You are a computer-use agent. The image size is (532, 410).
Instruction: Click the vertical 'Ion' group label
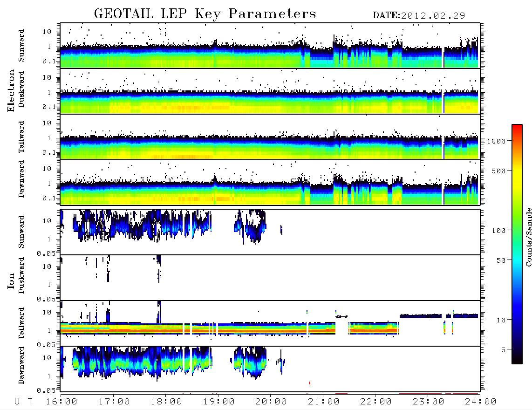(11, 280)
